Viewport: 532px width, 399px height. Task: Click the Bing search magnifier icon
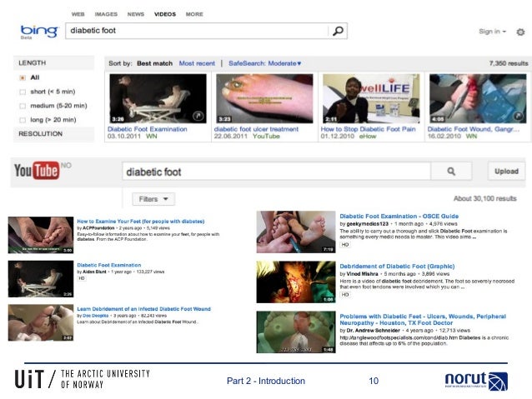(x=338, y=31)
